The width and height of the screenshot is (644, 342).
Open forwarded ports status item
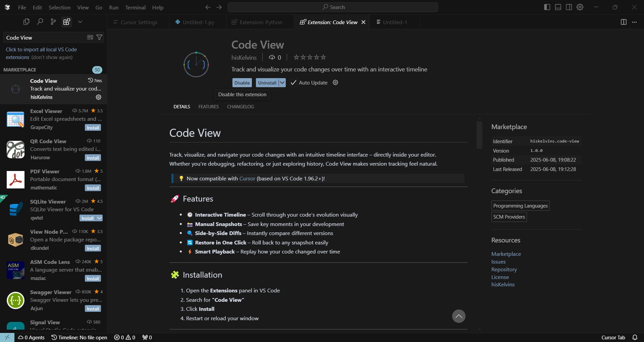[147, 337]
